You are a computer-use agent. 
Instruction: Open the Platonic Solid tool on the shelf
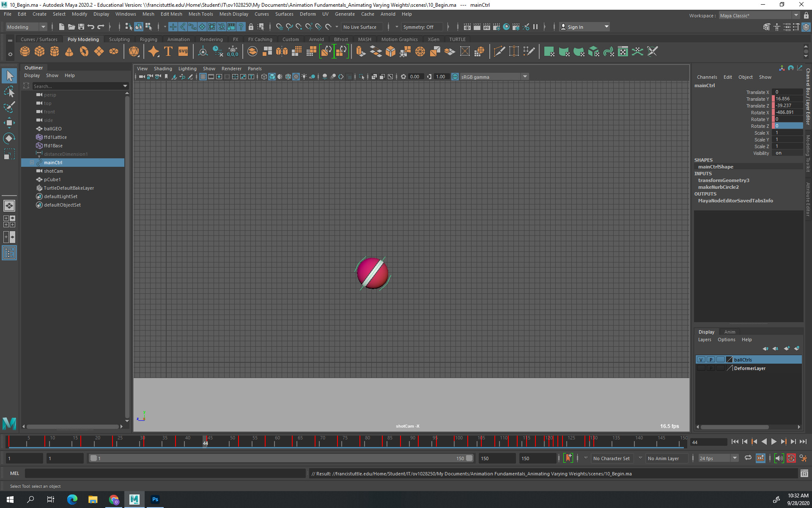tap(134, 51)
